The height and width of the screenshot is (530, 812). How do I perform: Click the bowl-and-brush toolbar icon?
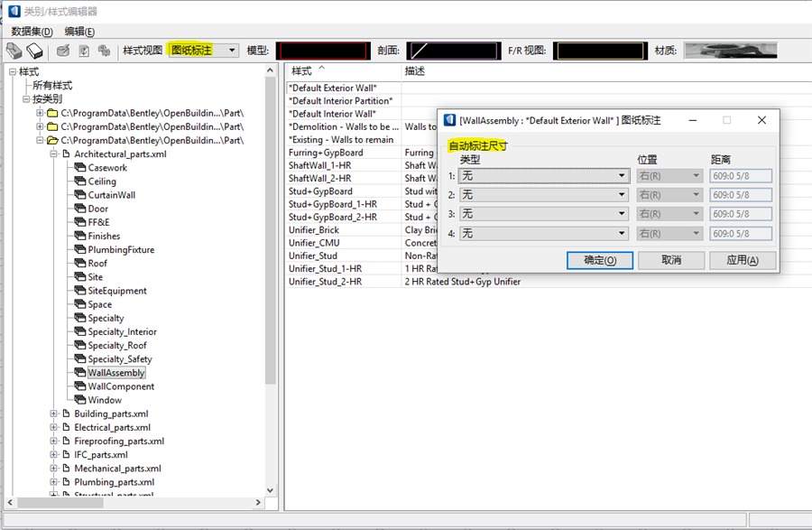click(63, 51)
